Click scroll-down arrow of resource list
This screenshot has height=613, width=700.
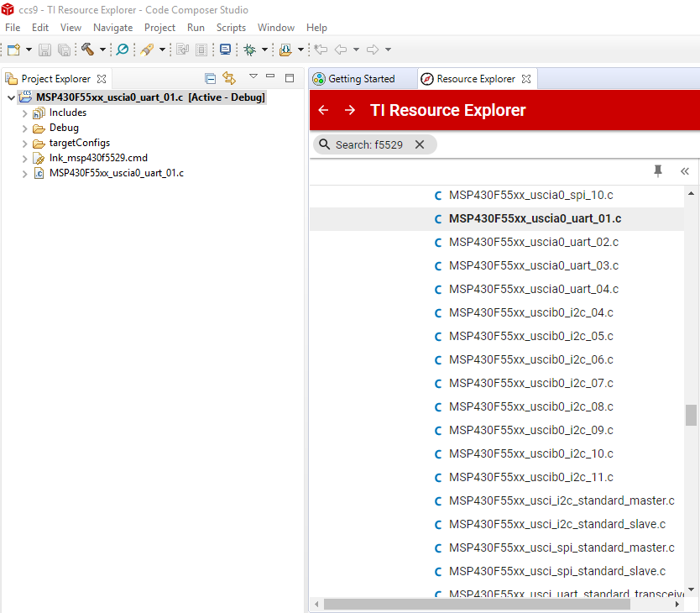(x=691, y=589)
